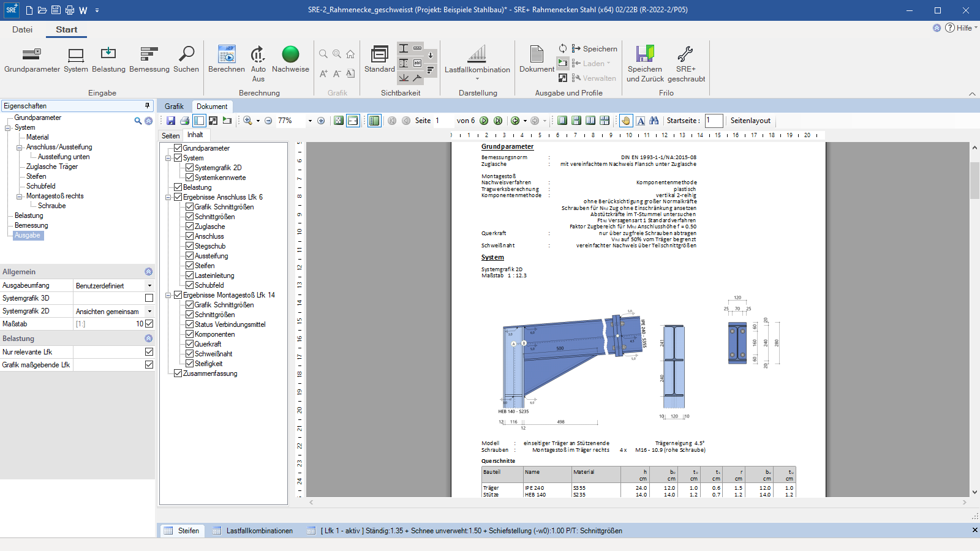
Task: Open the Ausgabeumfang dropdown
Action: [x=149, y=286]
